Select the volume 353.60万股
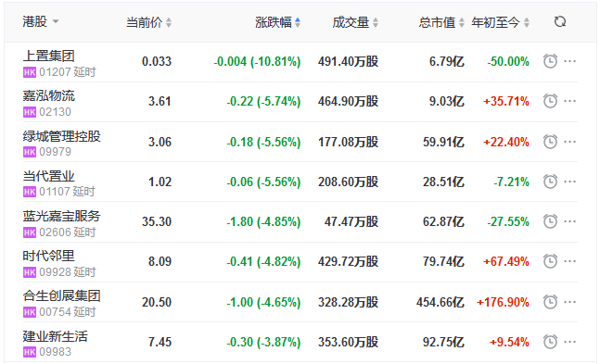The width and height of the screenshot is (600, 364). click(x=348, y=342)
